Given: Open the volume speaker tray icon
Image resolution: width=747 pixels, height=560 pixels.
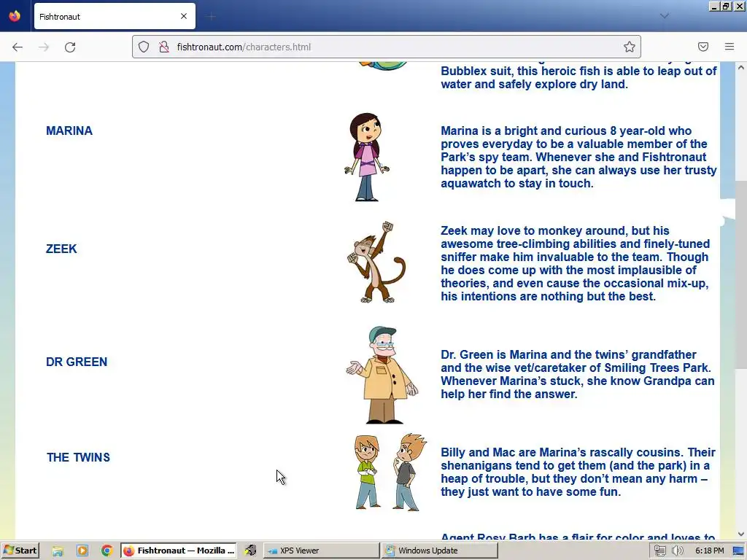Looking at the screenshot, I should (x=677, y=551).
